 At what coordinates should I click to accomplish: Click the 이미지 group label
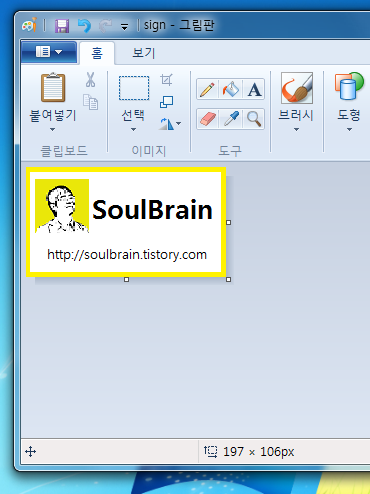click(x=149, y=151)
